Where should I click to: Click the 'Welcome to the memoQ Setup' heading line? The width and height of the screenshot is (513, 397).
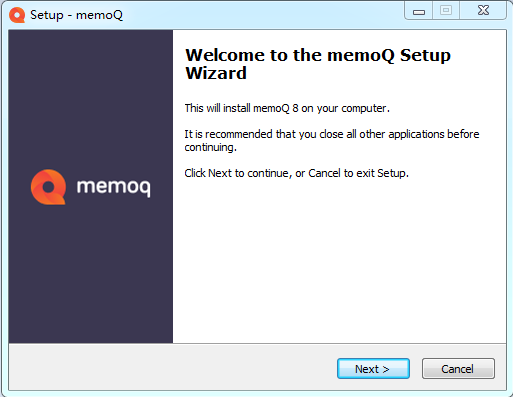318,55
